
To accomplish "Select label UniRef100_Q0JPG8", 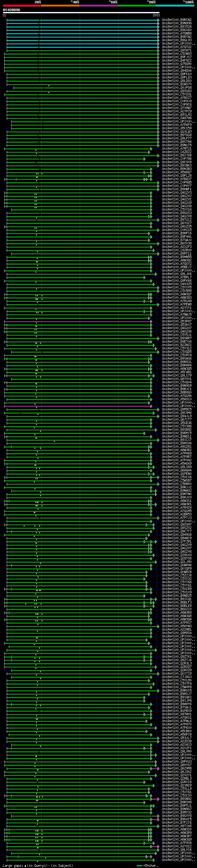I will [177, 88].
